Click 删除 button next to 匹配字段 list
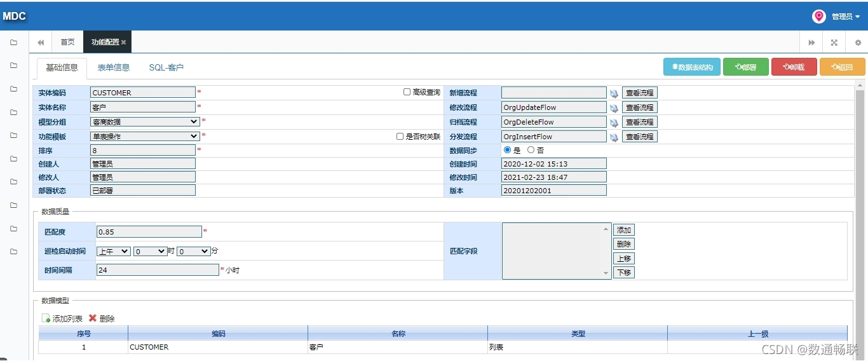Screen dimensions: 868x361 coord(624,244)
